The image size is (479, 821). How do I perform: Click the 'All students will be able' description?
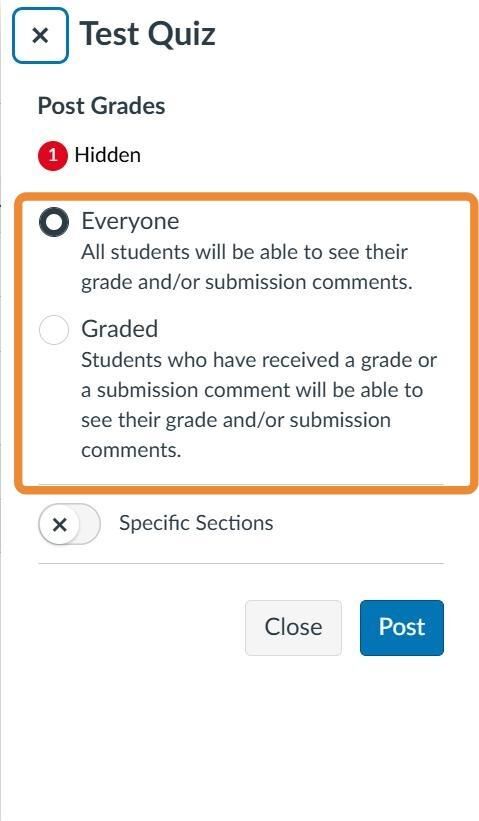tap(244, 267)
